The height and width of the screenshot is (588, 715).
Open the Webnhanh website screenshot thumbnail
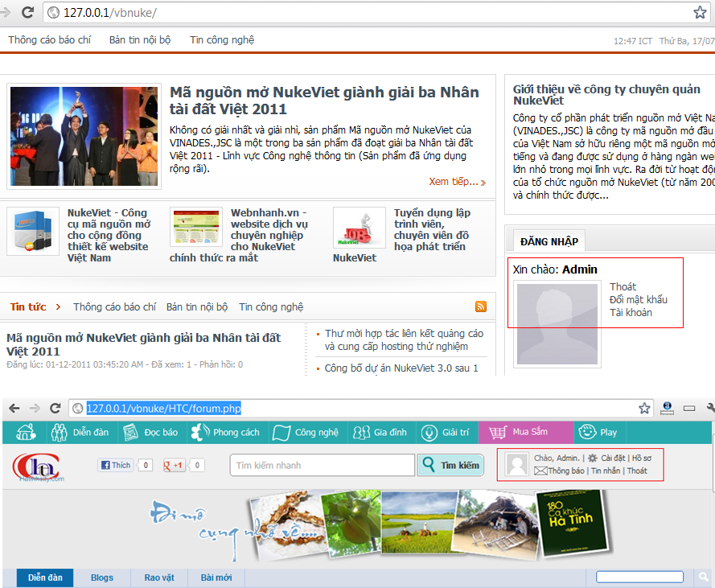coord(196,227)
